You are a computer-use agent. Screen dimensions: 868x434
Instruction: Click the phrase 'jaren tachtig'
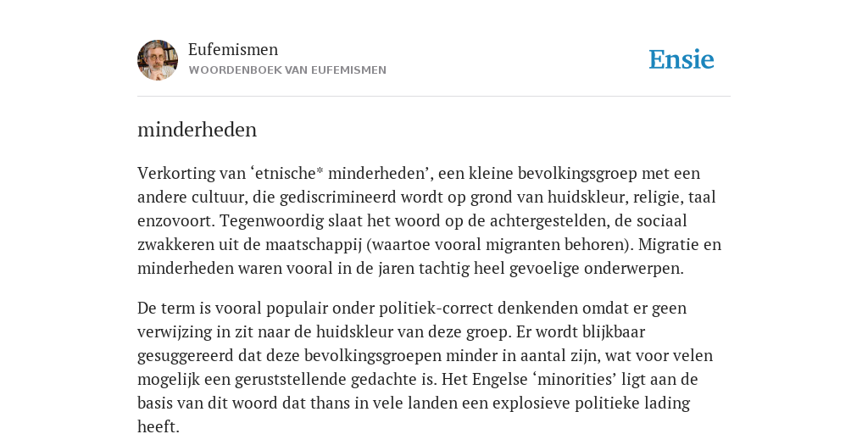426,269
